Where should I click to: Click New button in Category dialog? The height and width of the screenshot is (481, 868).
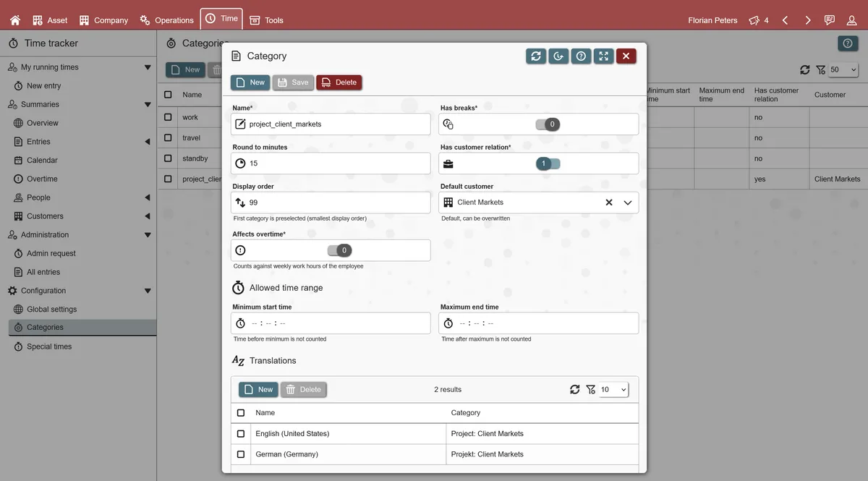click(250, 82)
